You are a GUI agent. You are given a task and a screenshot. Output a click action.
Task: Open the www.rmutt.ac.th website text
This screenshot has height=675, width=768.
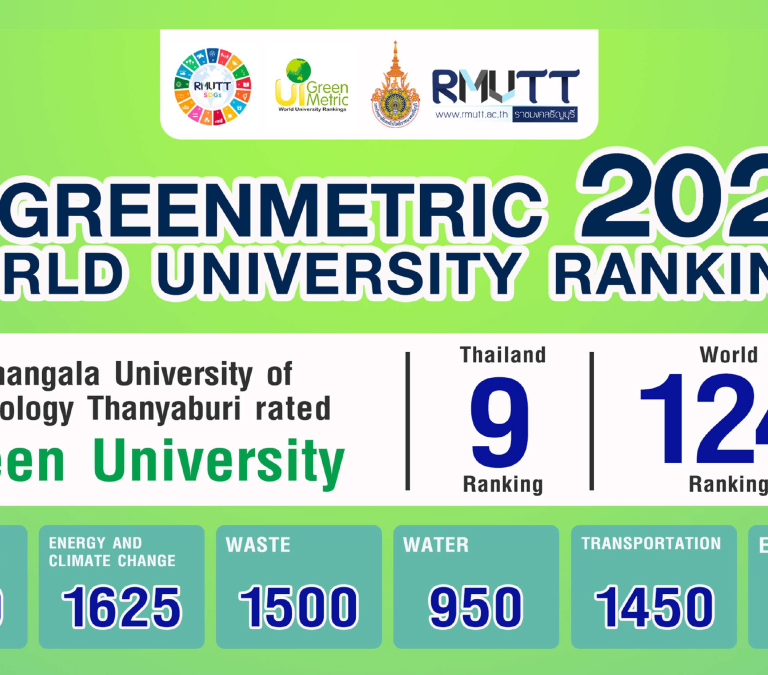(471, 115)
